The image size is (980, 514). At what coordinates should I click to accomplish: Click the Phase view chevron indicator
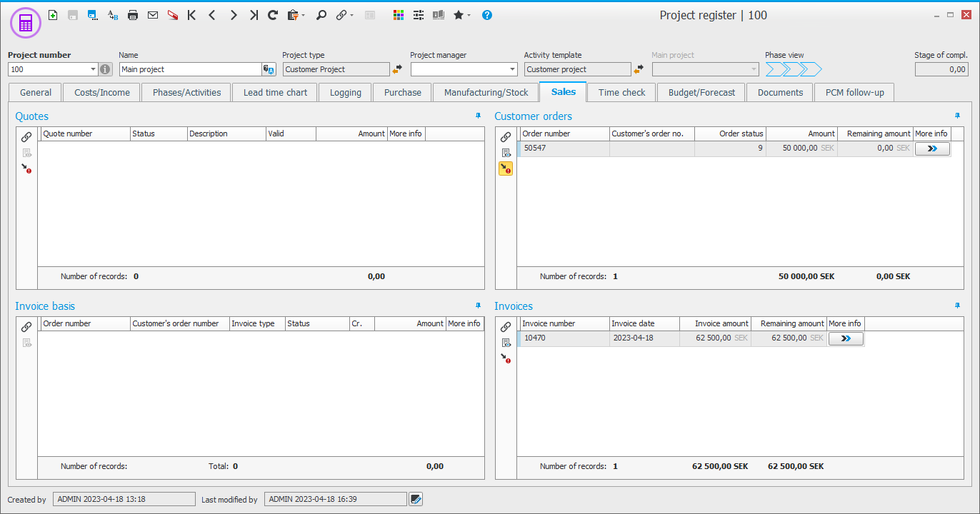[x=794, y=69]
